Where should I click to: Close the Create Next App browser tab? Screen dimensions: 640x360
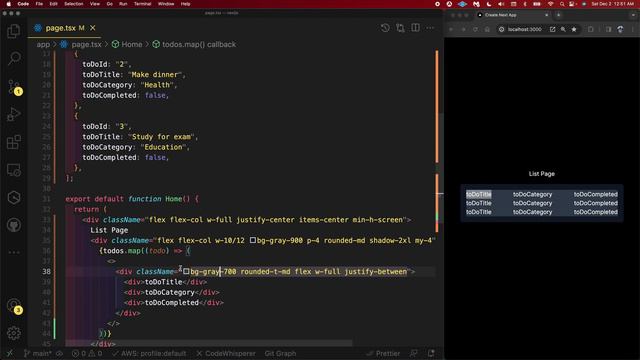click(547, 15)
